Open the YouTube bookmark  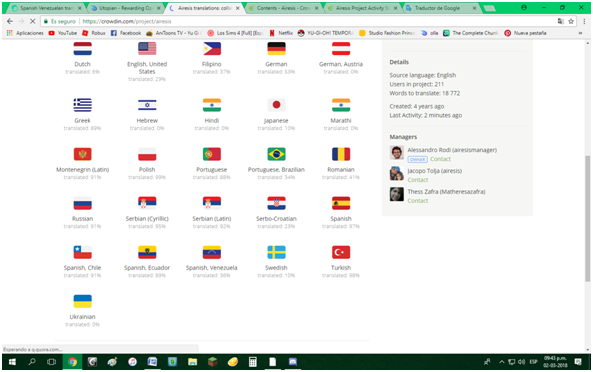tap(63, 33)
